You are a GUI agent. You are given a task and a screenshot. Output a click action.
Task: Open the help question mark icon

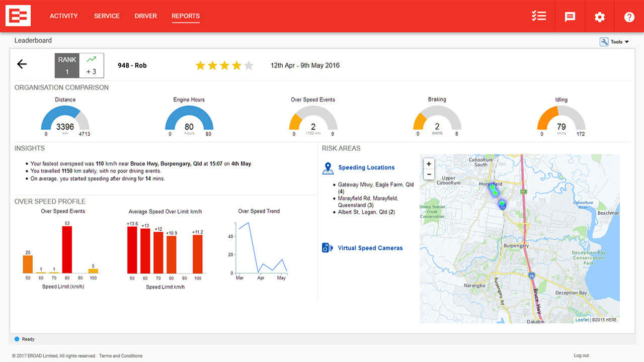629,17
